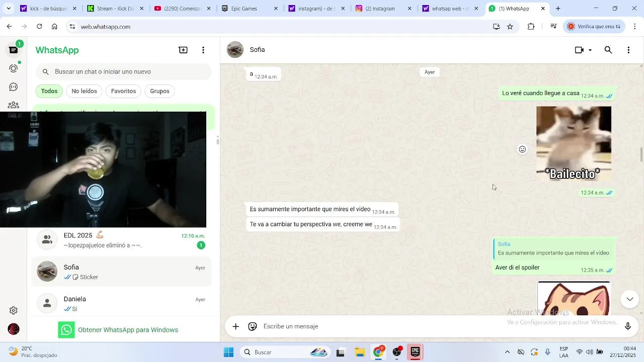Select the Favoritos chat filter
This screenshot has width=644, height=362.
(123, 91)
